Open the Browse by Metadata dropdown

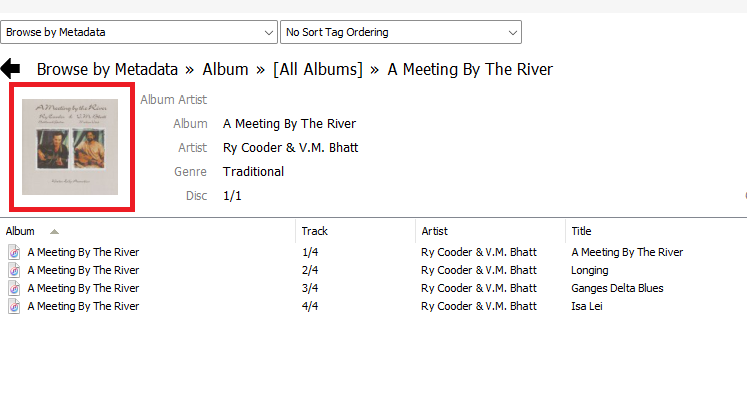(139, 32)
